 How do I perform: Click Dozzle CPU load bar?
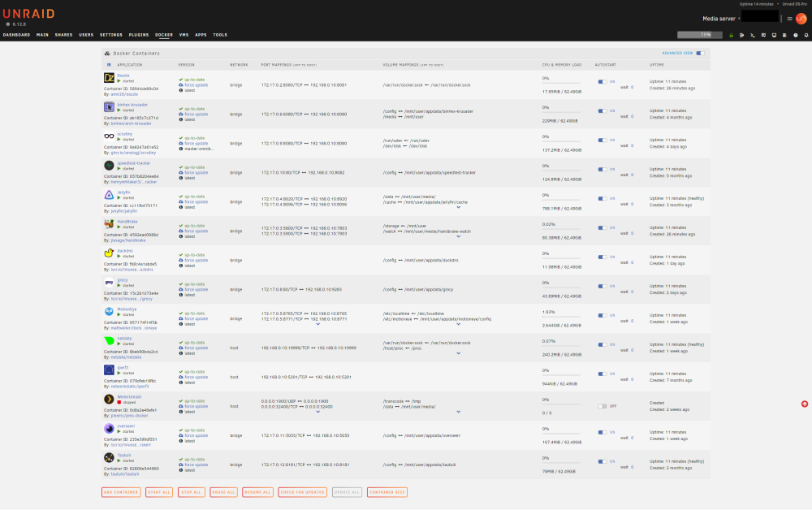pyautogui.click(x=561, y=83)
